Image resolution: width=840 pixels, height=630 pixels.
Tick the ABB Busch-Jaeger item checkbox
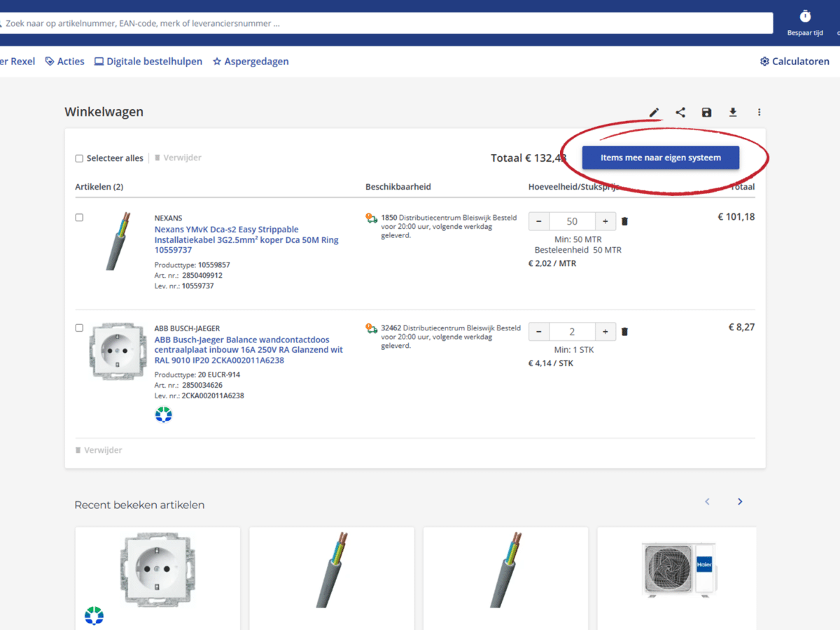pyautogui.click(x=79, y=328)
